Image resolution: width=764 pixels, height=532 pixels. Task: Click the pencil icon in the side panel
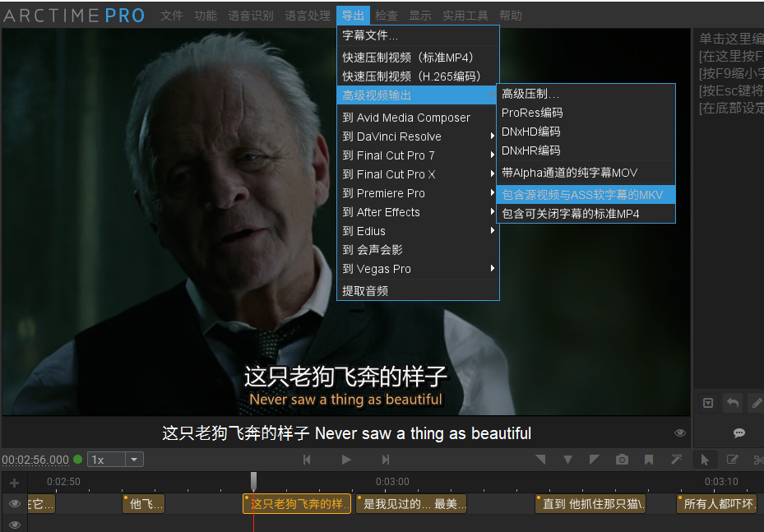(757, 403)
